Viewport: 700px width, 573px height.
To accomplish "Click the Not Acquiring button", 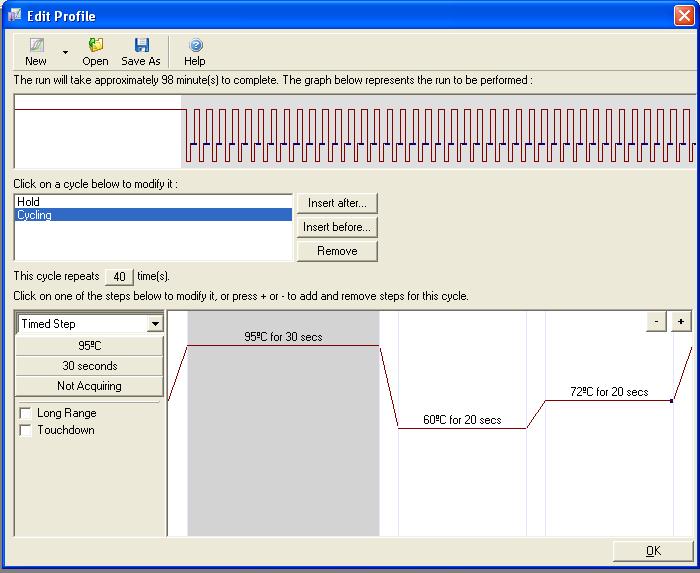I will [x=89, y=386].
